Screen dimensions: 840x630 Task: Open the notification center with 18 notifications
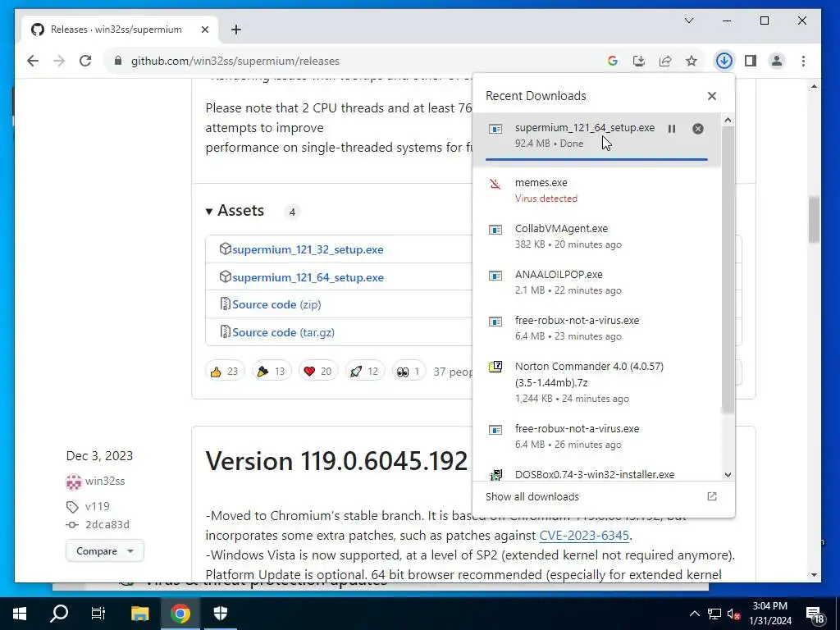point(815,614)
